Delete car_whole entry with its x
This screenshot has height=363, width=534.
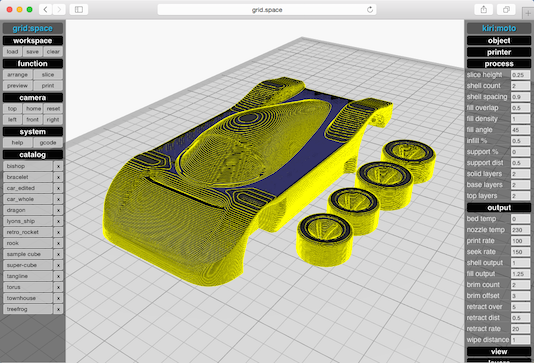click(x=58, y=199)
